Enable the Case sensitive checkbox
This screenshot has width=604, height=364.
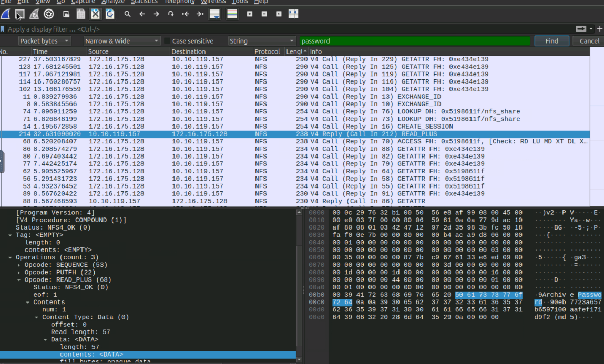click(167, 41)
